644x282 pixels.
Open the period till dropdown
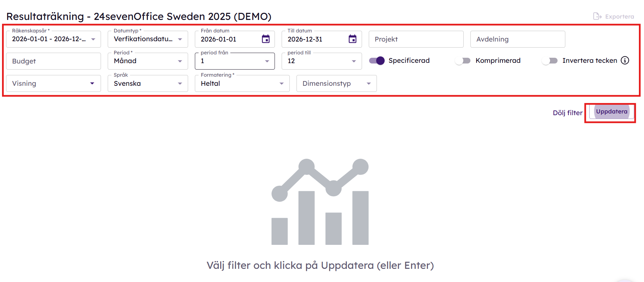(x=321, y=61)
